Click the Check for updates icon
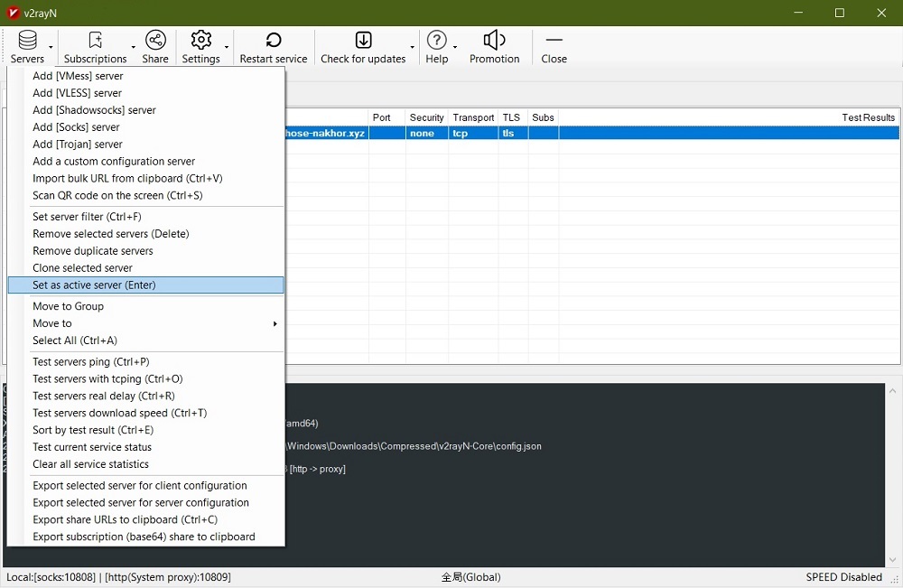 point(363,41)
